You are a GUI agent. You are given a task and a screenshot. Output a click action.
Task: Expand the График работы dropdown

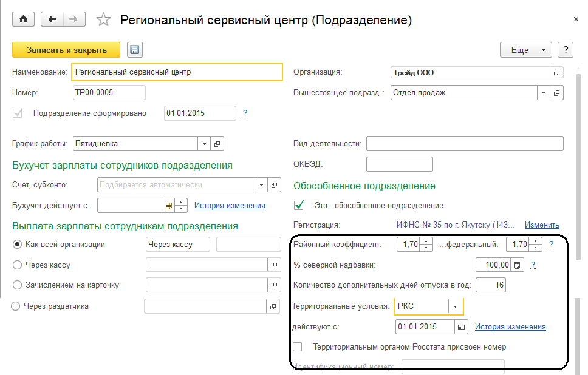(204, 144)
